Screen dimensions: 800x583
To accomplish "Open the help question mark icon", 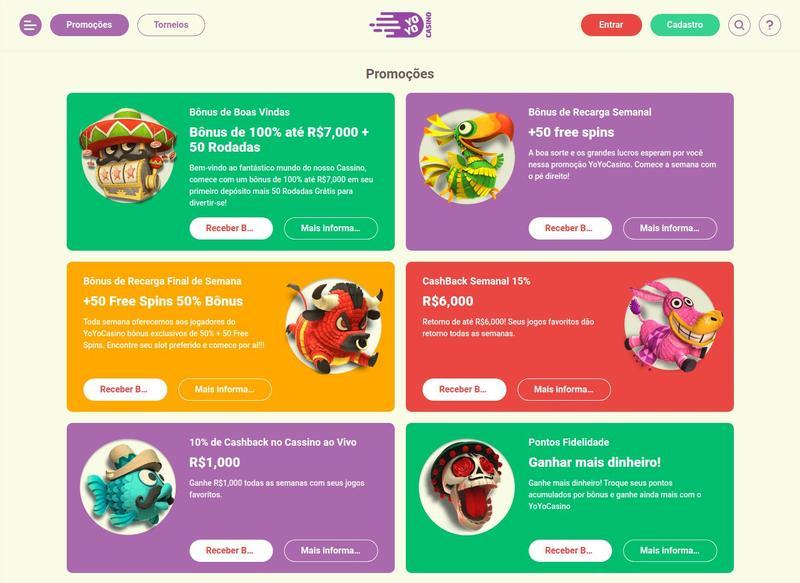I will (770, 24).
